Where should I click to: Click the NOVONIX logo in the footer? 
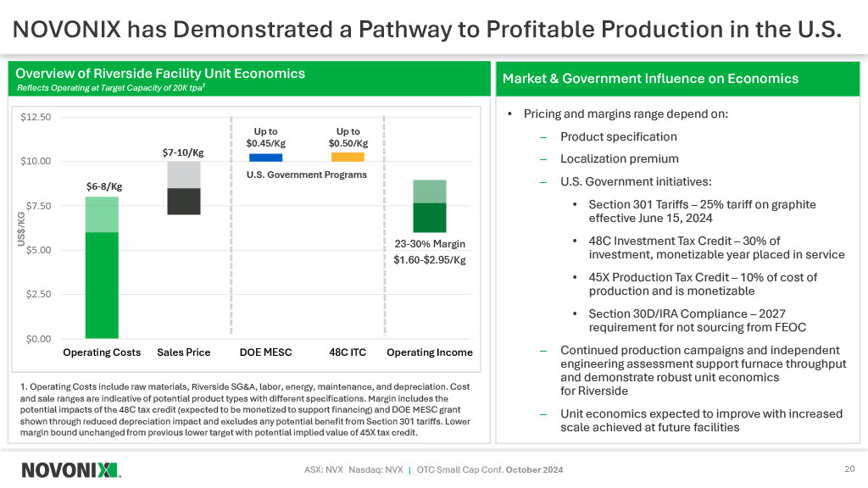[x=71, y=469]
